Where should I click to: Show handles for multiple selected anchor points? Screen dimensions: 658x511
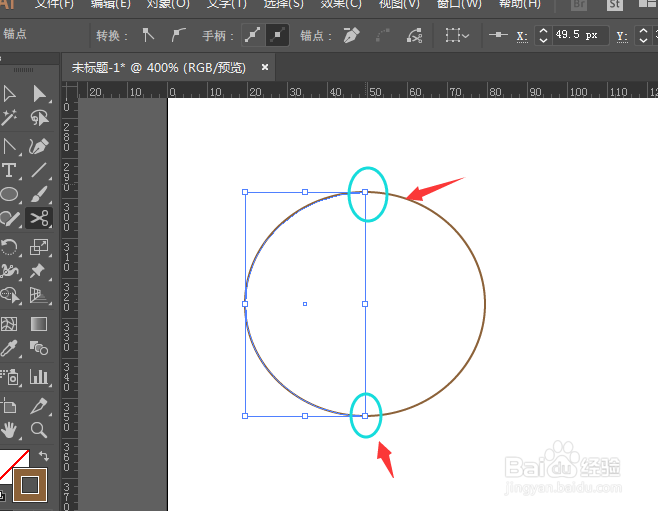pos(253,35)
